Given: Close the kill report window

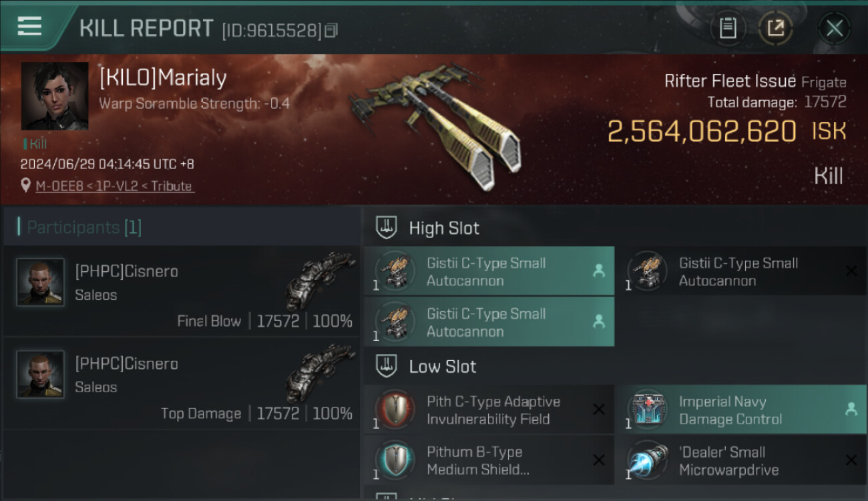Looking at the screenshot, I should click(x=834, y=28).
